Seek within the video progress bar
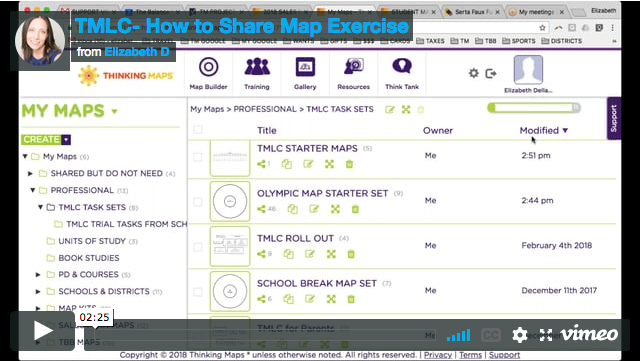The image size is (641, 361). (x=265, y=335)
